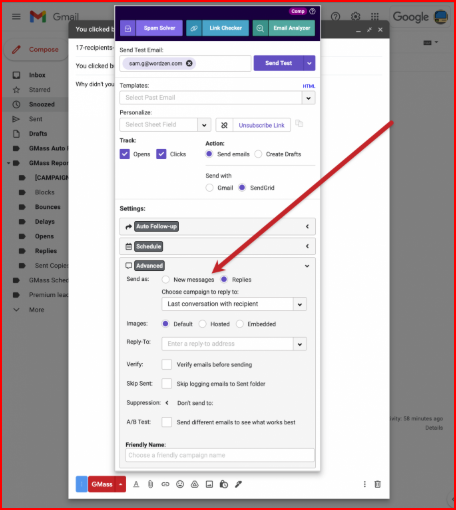Open Gmail main menu hamburger icon
The height and width of the screenshot is (510, 456).
coord(16,16)
